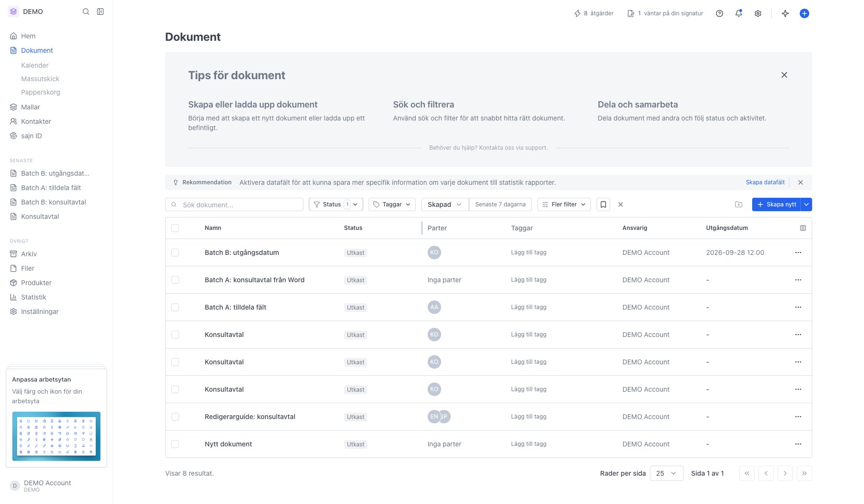Check the box for Batch A: konsultavtal från Word
Viewport: 864px width, 504px height.
point(175,280)
